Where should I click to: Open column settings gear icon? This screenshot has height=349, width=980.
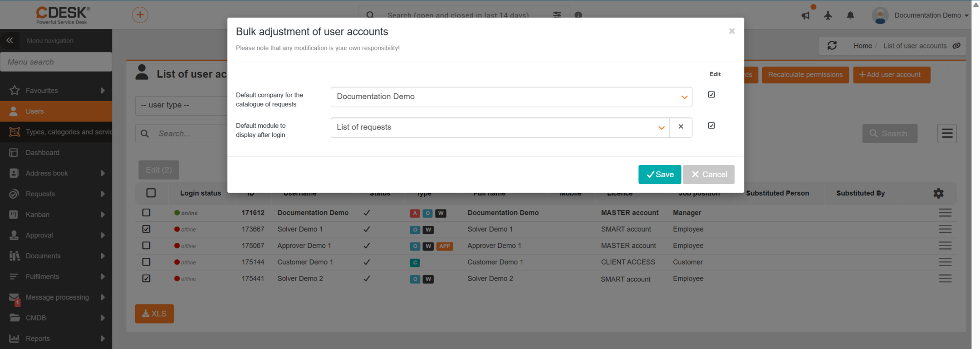pyautogui.click(x=938, y=193)
